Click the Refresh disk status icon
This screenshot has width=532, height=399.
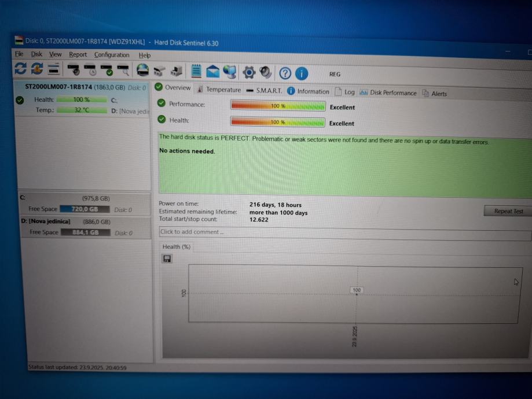pos(20,68)
